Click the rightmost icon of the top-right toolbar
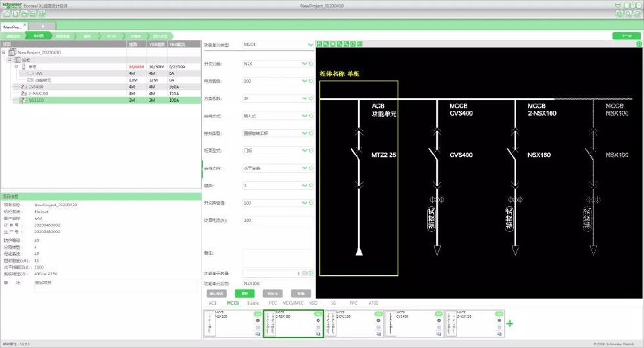 click(637, 14)
